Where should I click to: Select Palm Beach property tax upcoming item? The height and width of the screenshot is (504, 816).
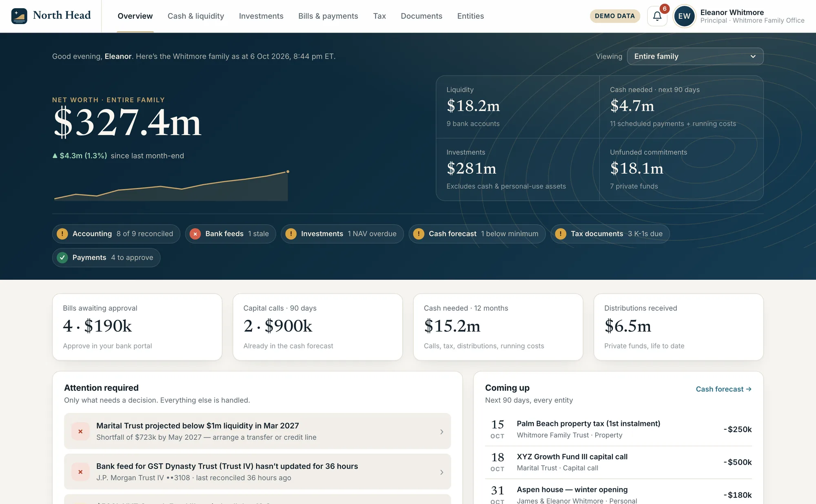pos(618,429)
